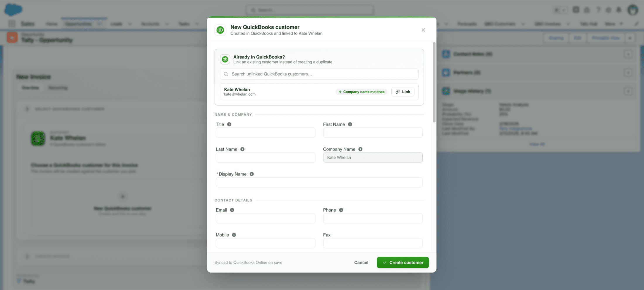Click the plus icon above New QuickBooks customer
The image size is (644, 290).
point(123,197)
